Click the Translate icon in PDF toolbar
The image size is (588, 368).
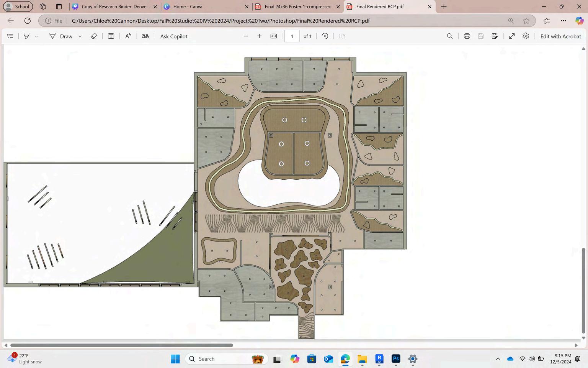145,36
